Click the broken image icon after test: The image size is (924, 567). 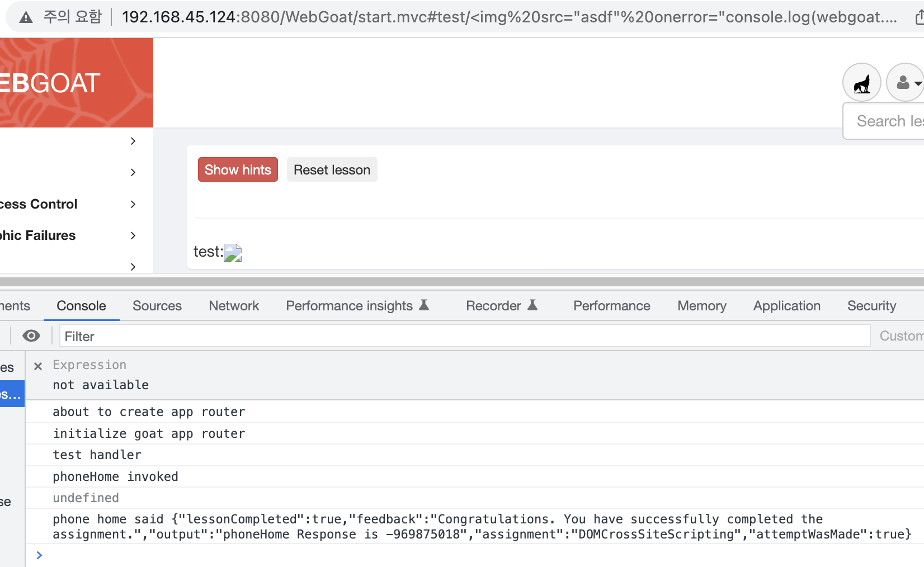click(x=233, y=253)
